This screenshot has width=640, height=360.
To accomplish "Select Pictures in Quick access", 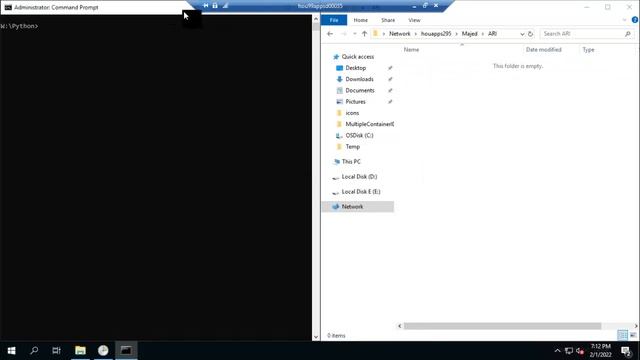I will [x=355, y=102].
